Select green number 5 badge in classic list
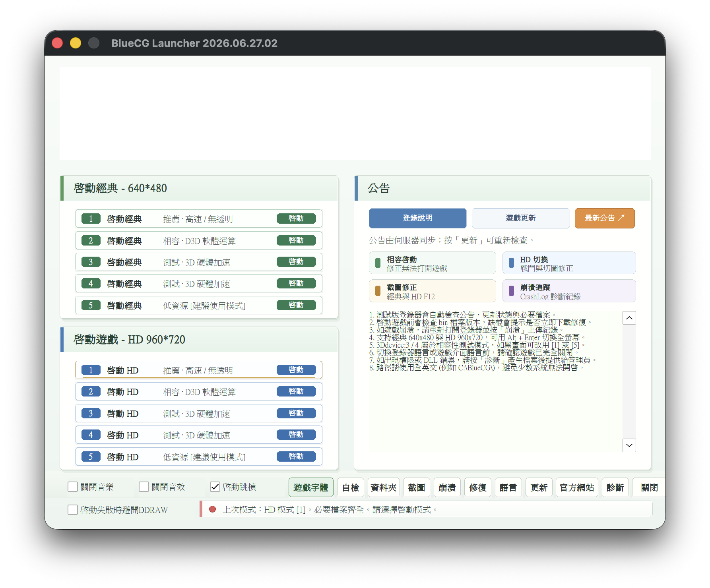The image size is (710, 588). pyautogui.click(x=91, y=305)
